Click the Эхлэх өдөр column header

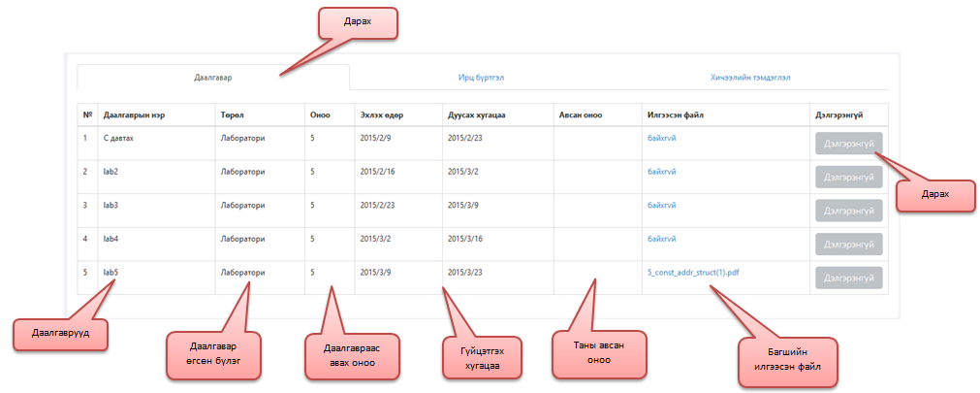pyautogui.click(x=381, y=115)
